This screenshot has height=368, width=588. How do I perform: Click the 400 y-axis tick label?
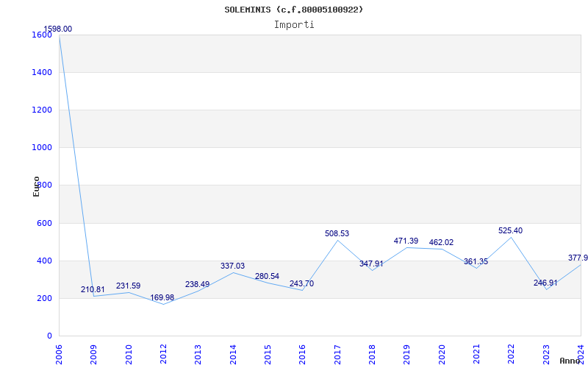(x=44, y=261)
